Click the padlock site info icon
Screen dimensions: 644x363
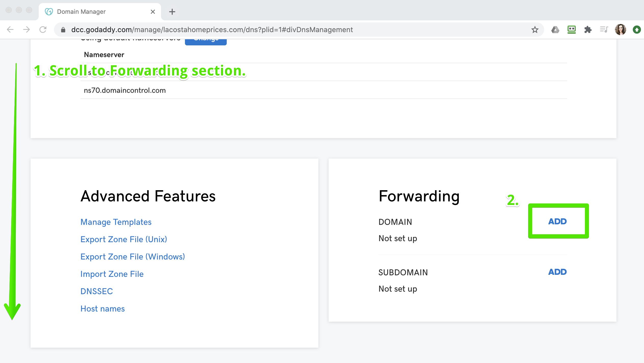pos(63,30)
